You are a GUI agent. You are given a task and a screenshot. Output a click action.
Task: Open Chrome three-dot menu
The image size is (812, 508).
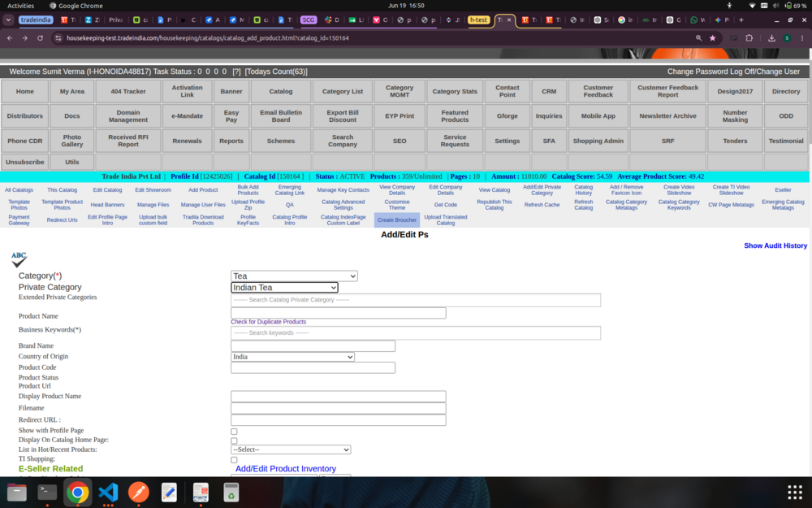point(802,38)
